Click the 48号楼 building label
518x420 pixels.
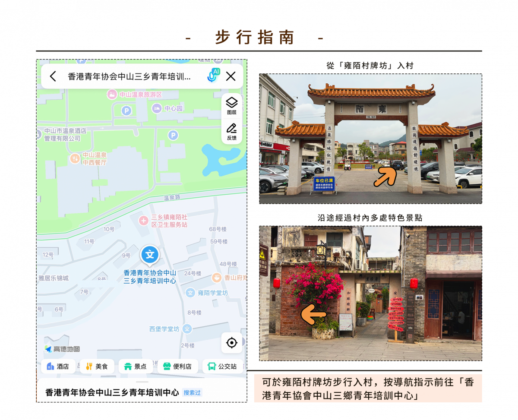coord(228,264)
